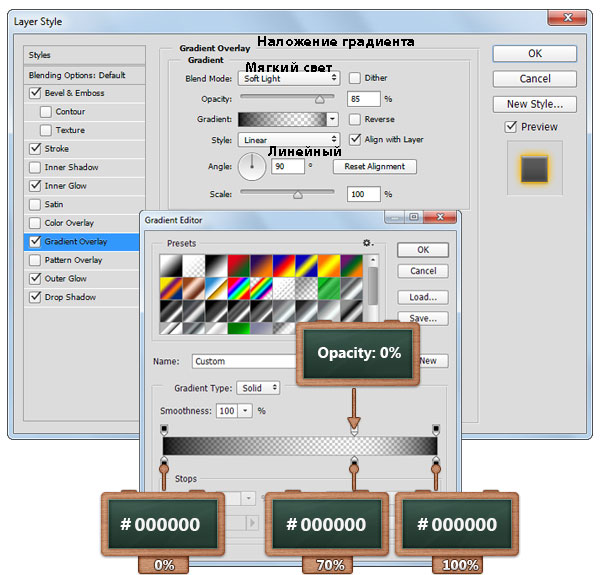Uncheck Align with Layer
This screenshot has width=600, height=575.
click(x=355, y=139)
